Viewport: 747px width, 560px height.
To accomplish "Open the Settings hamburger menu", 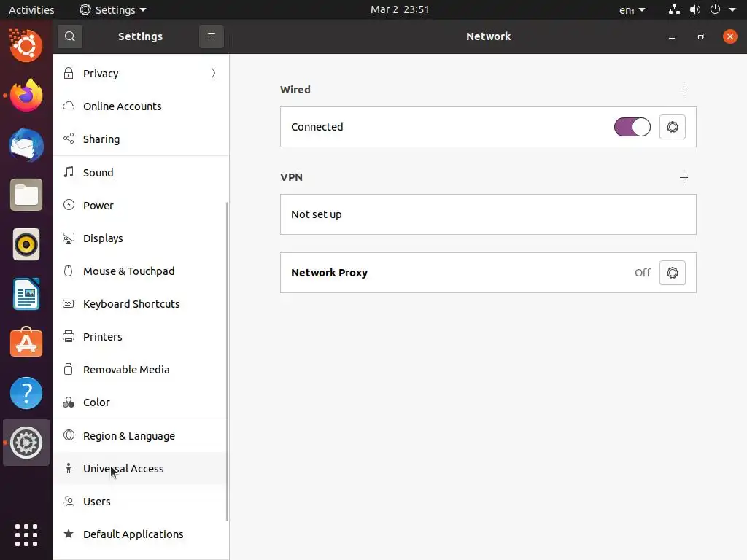I will pos(212,36).
